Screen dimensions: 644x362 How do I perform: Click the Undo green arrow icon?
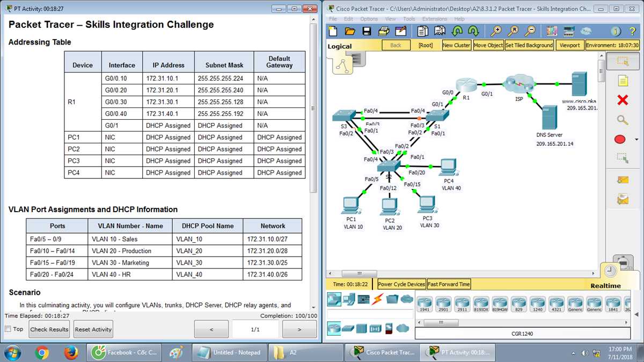pyautogui.click(x=457, y=31)
